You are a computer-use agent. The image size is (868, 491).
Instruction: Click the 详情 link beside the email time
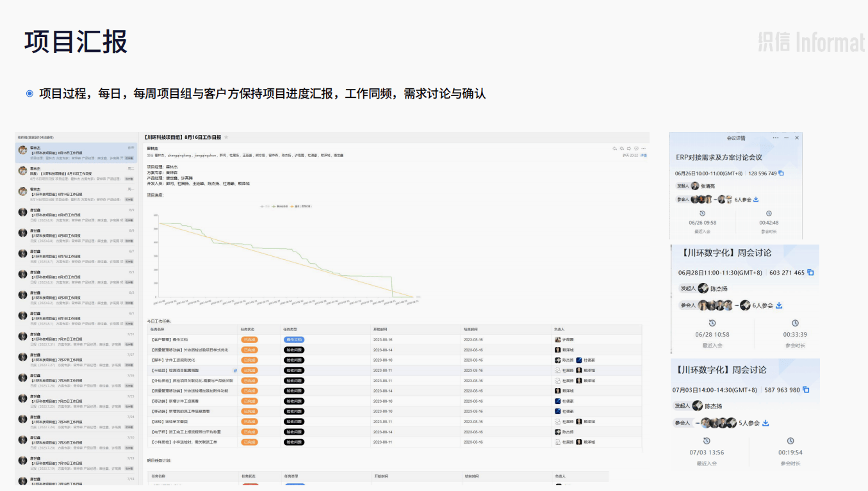point(643,155)
